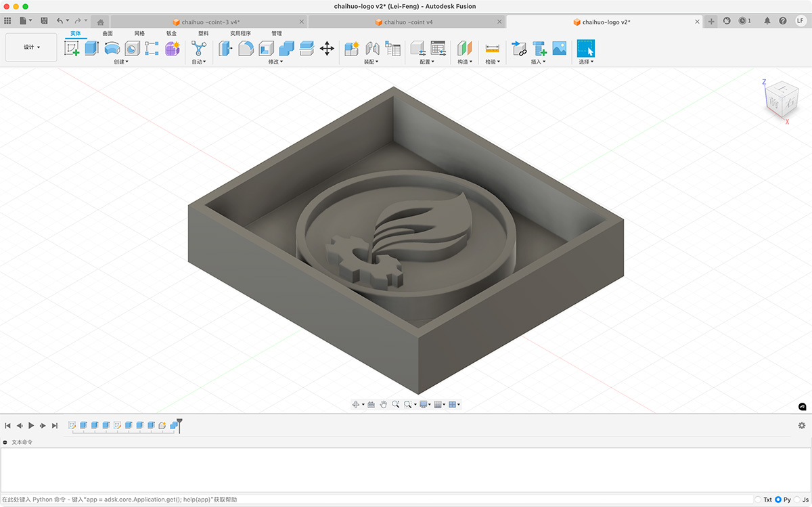The height and width of the screenshot is (507, 812).
Task: Switch to the 网格 tab
Action: coord(139,33)
